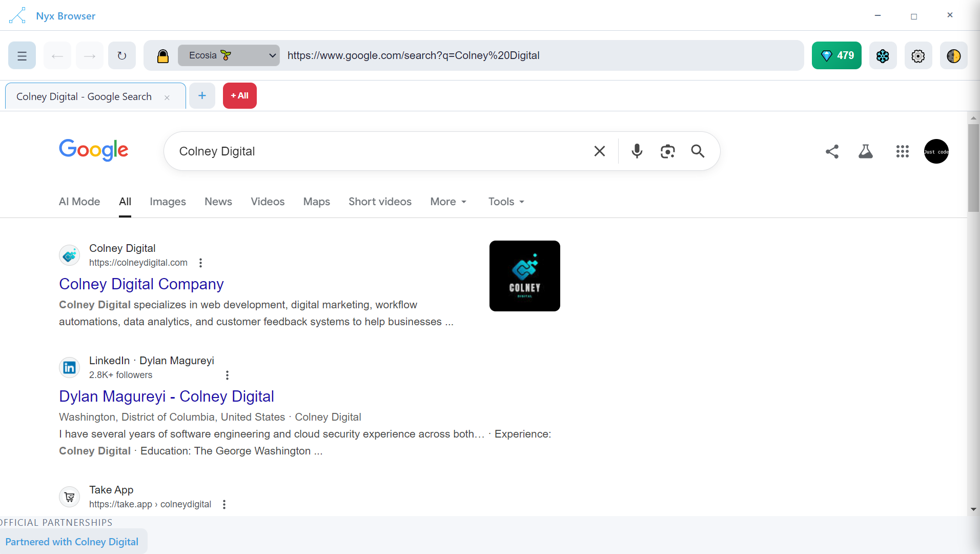This screenshot has height=554, width=980.
Task: Click the padlock security icon
Action: 163,55
